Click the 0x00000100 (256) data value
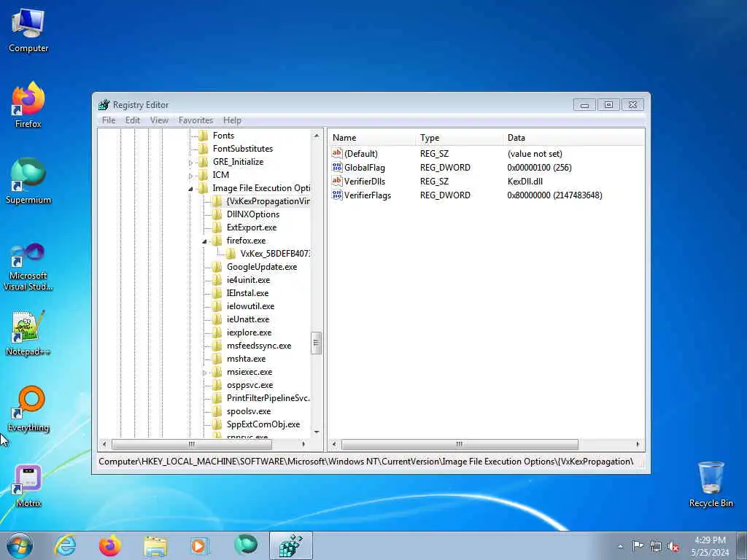Viewport: 747px width, 560px height. (x=539, y=168)
